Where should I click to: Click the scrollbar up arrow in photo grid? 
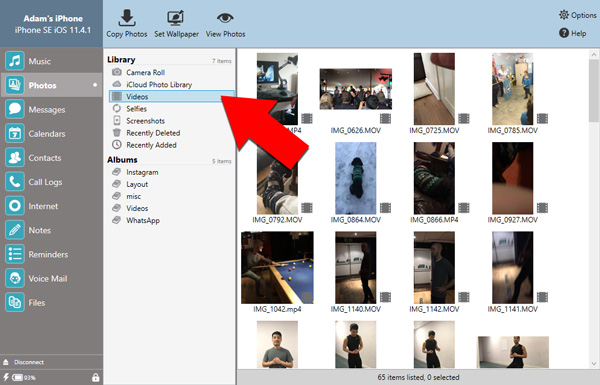(594, 55)
